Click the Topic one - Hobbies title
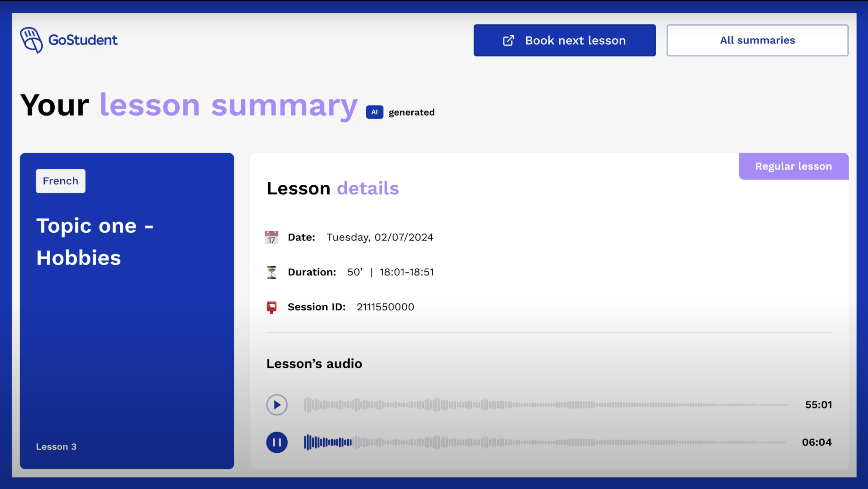This screenshot has height=489, width=868. coord(95,241)
